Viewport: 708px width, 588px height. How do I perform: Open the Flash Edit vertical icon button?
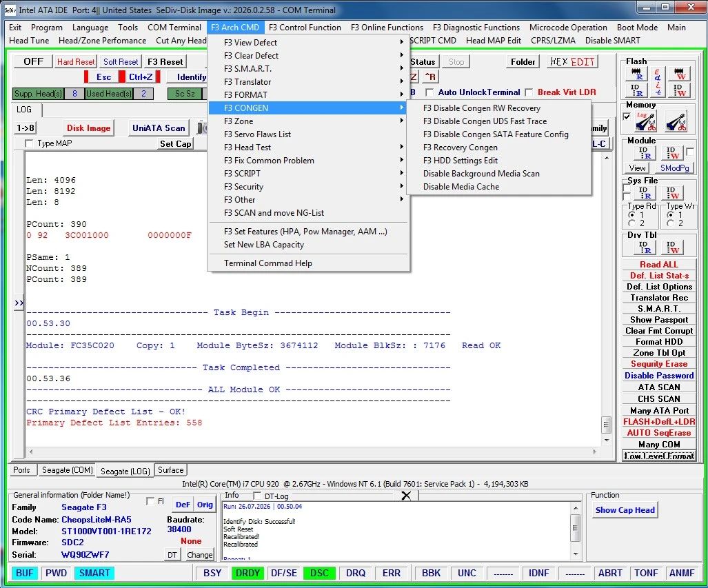click(x=658, y=82)
